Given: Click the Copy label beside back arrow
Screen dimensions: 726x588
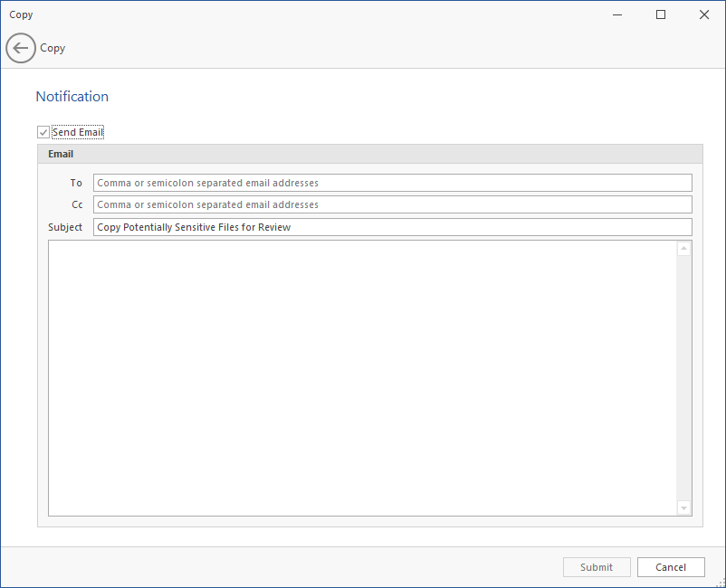Looking at the screenshot, I should point(53,48).
